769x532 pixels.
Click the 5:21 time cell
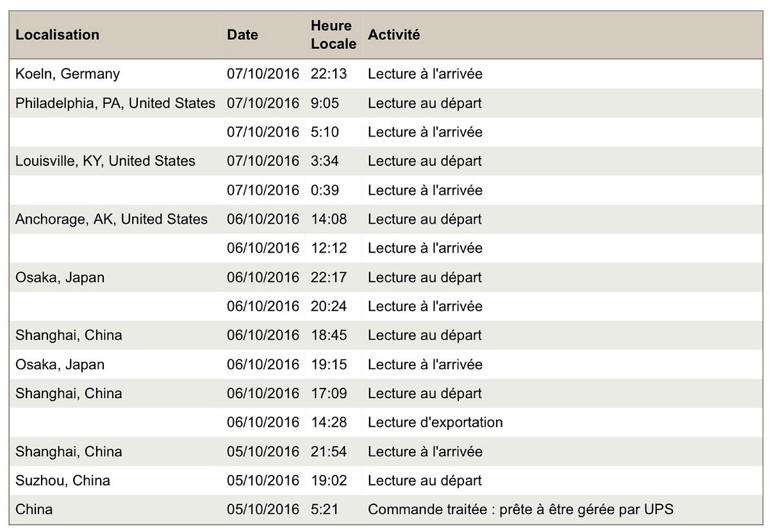pyautogui.click(x=324, y=510)
